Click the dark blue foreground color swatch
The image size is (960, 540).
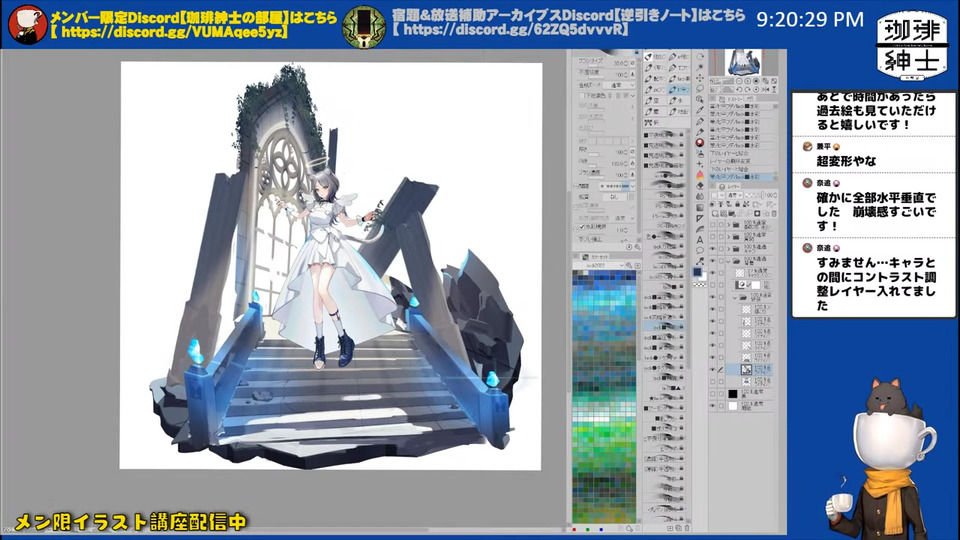[697, 271]
